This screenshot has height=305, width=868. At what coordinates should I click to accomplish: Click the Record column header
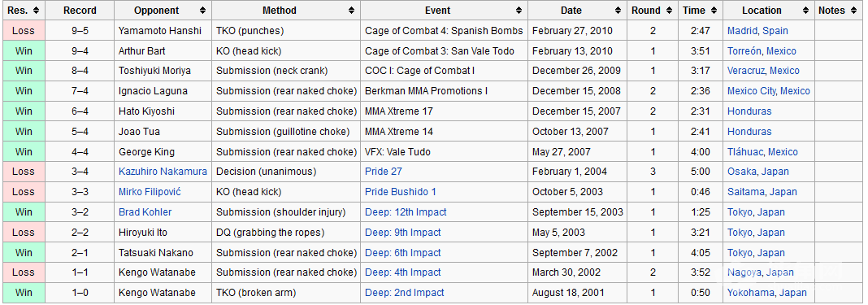click(80, 11)
